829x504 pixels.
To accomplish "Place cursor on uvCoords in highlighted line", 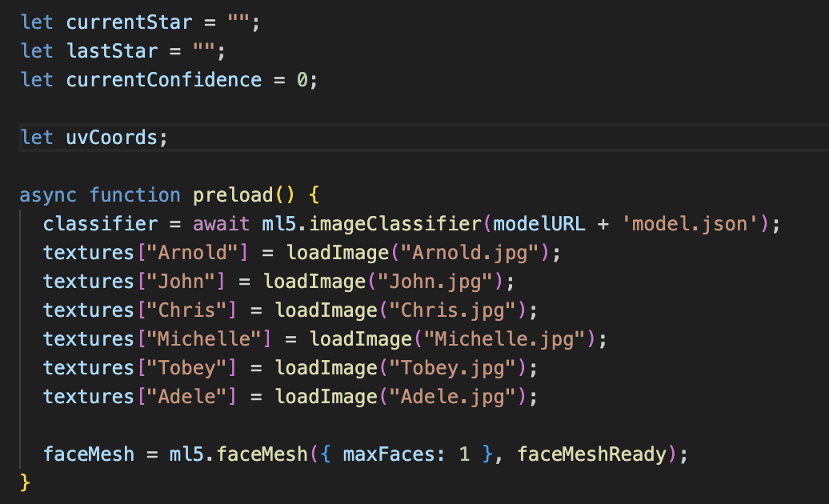I will pos(112,138).
